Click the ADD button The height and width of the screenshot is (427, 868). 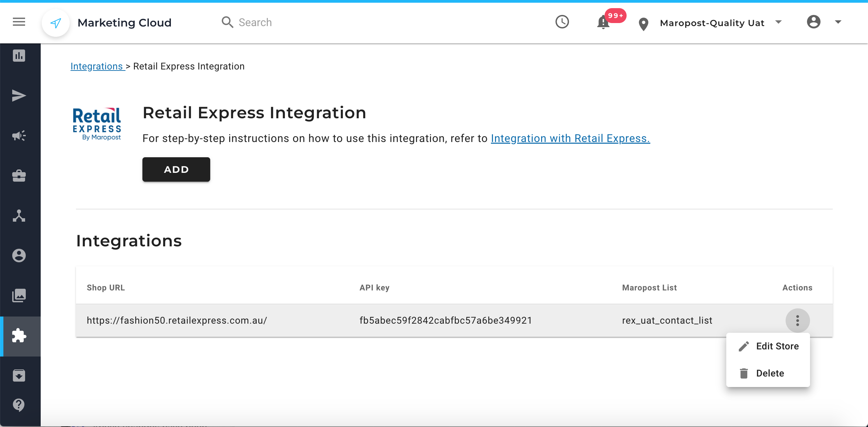[176, 169]
